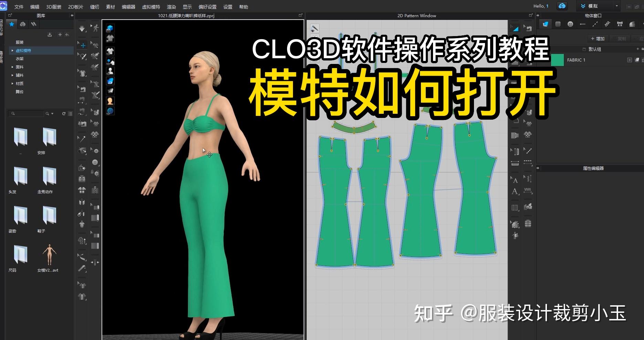Viewport: 644px width, 340px height.
Task: Select the translate/move tool in the 3D window
Action: (83, 45)
